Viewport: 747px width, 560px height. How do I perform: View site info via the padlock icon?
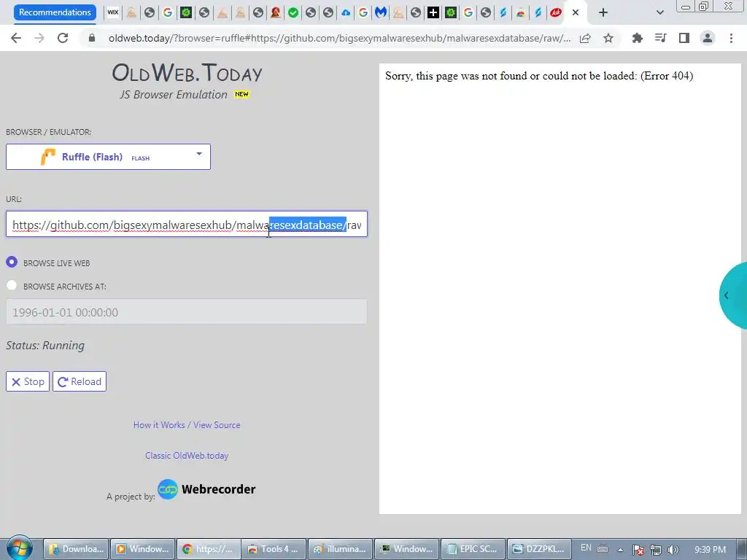[92, 38]
